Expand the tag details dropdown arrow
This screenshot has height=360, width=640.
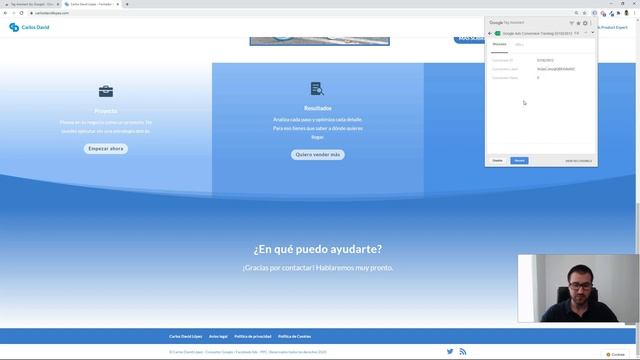pyautogui.click(x=593, y=33)
